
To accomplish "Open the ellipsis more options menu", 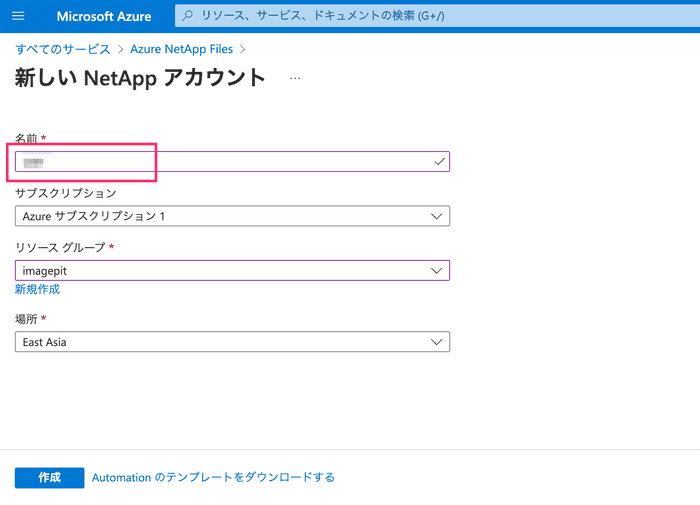I will (295, 78).
